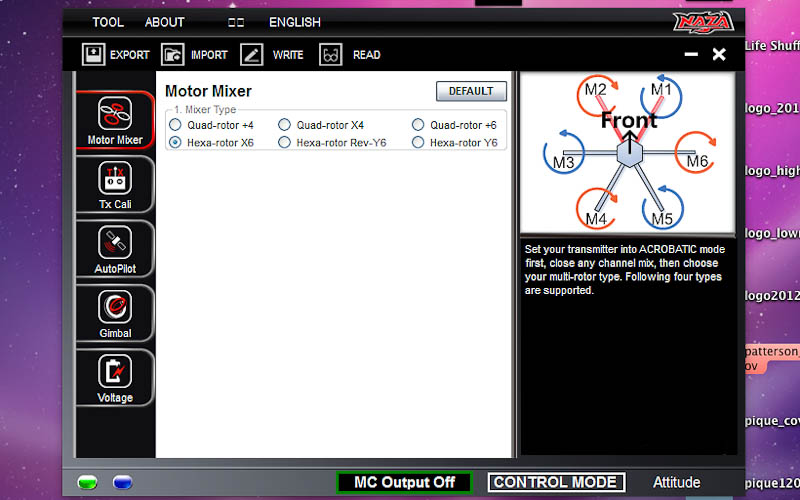Click the Write pencil icon
800x500 pixels.
[252, 55]
